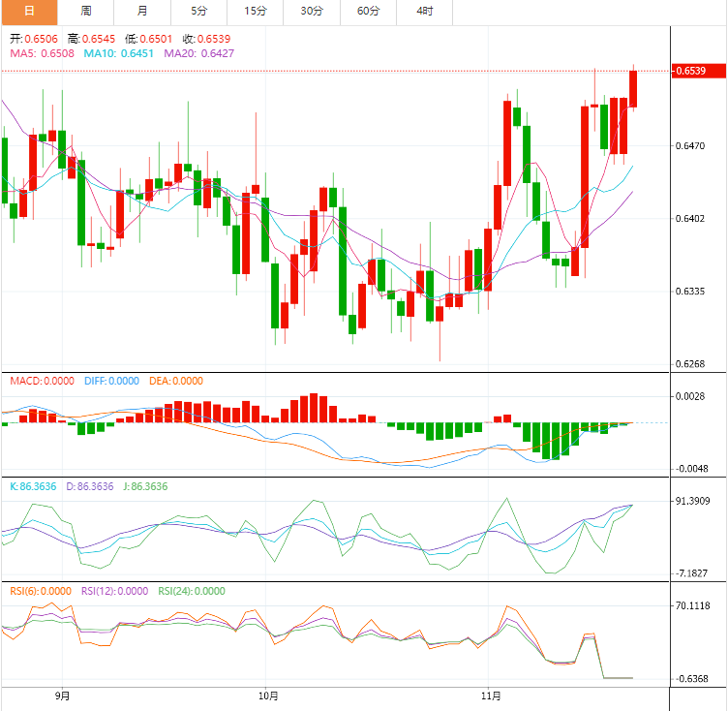Click the 10月 marker on the time axis
Image resolution: width=728 pixels, height=711 pixels.
click(x=269, y=696)
